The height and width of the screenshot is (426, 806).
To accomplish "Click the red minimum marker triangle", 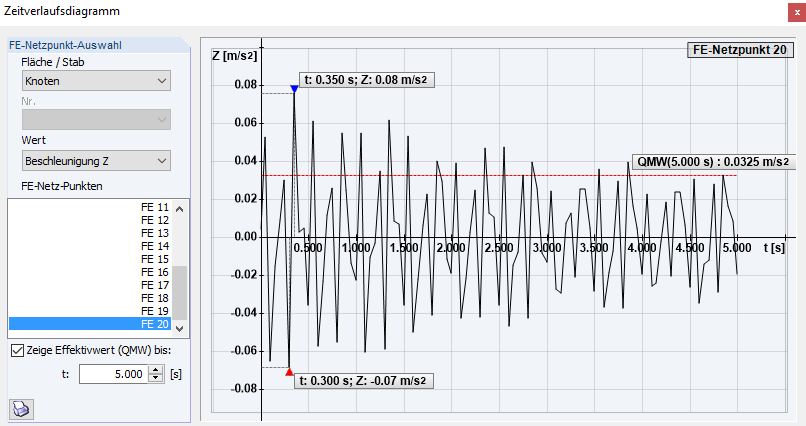I will pyautogui.click(x=289, y=372).
